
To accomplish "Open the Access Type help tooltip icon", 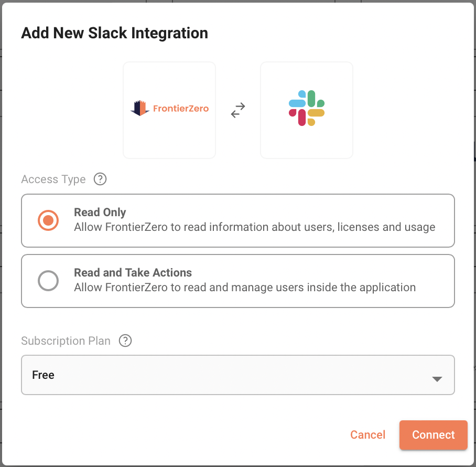I will click(100, 179).
